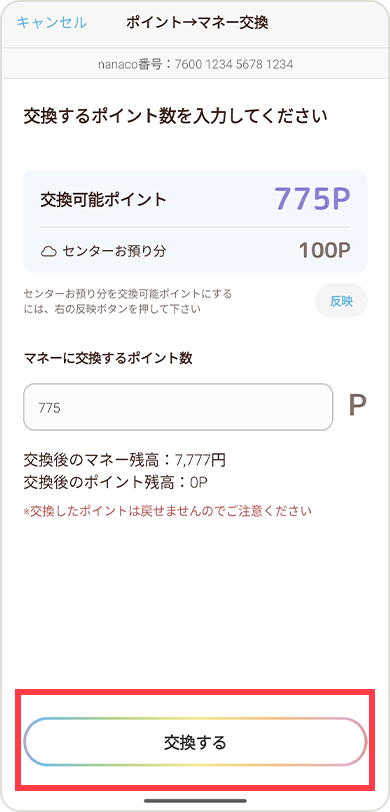This screenshot has width=390, height=812.
Task: Tap the 100P center deposit value
Action: click(x=325, y=251)
